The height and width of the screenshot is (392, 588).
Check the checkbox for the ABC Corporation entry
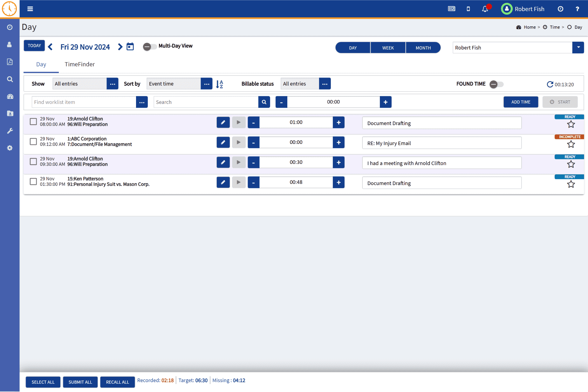[x=33, y=141]
